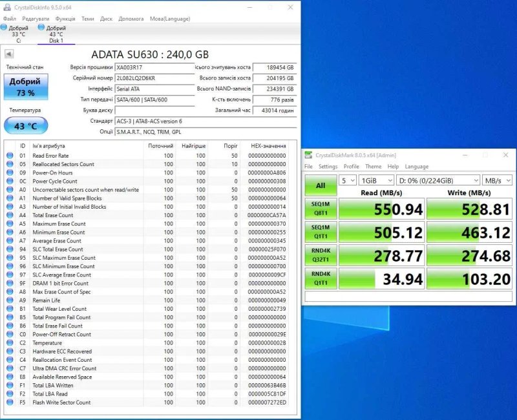The width and height of the screenshot is (517, 420).
Task: Open the Мова(Language) menu
Action: (170, 19)
